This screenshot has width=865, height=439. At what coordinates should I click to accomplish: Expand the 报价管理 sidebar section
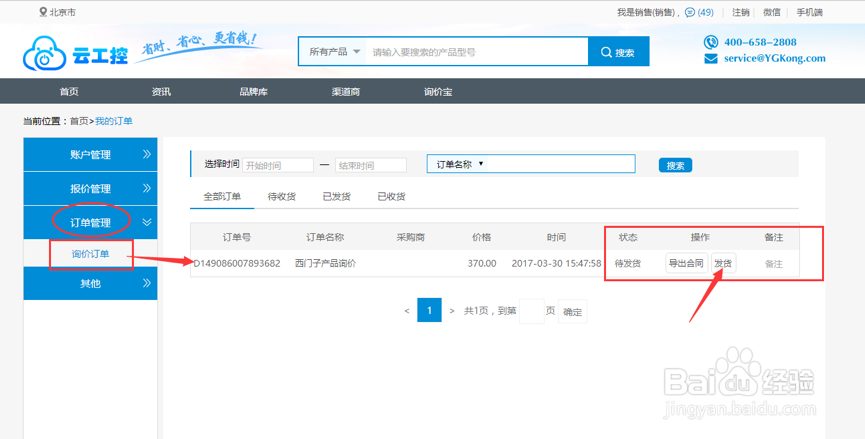pyautogui.click(x=90, y=189)
